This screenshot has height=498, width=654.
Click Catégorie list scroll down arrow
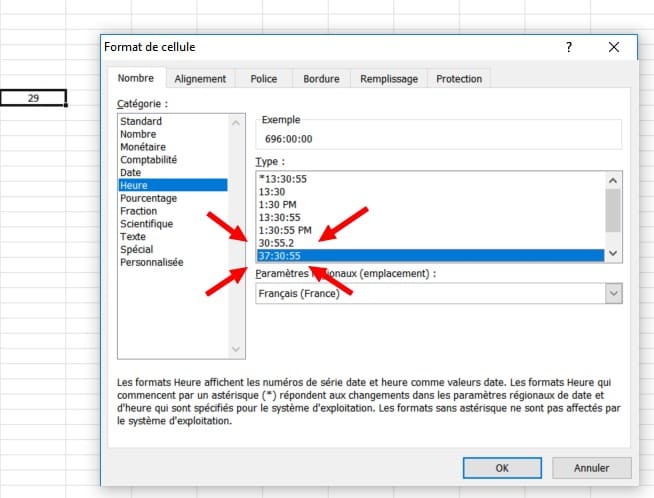236,349
